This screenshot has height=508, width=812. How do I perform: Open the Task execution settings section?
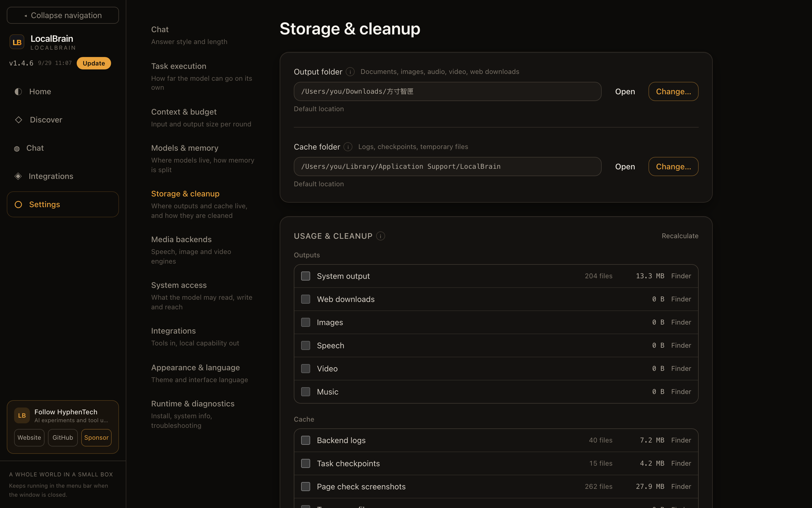coord(203,76)
